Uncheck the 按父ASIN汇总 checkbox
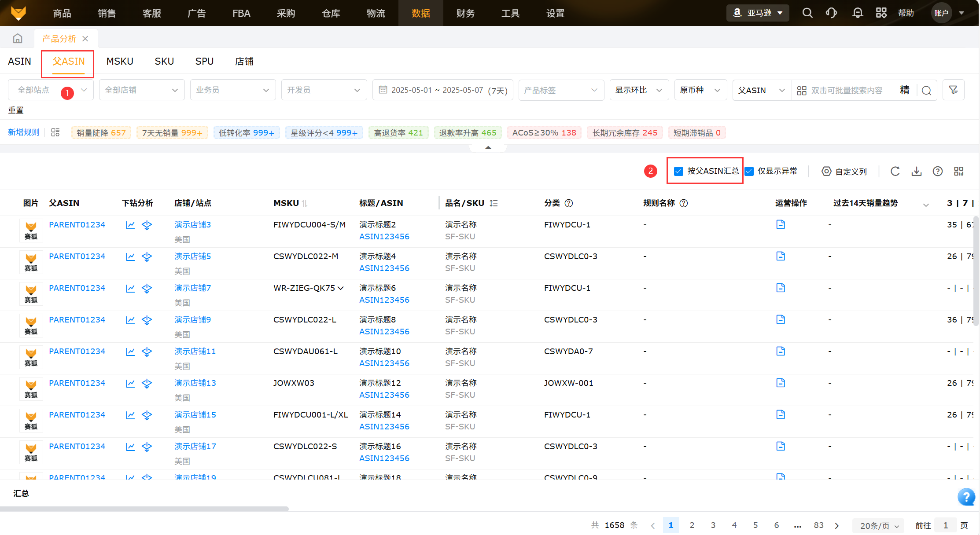 (678, 171)
